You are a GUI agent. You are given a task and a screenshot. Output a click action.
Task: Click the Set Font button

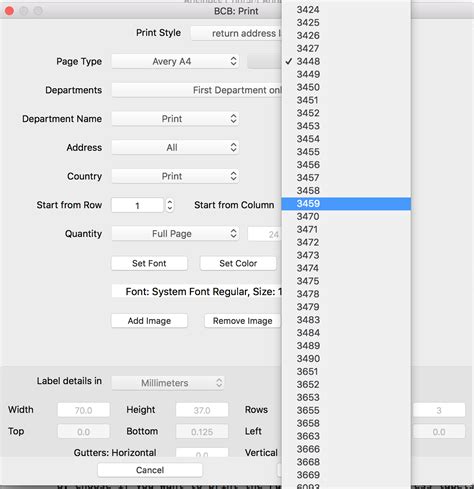(x=149, y=263)
